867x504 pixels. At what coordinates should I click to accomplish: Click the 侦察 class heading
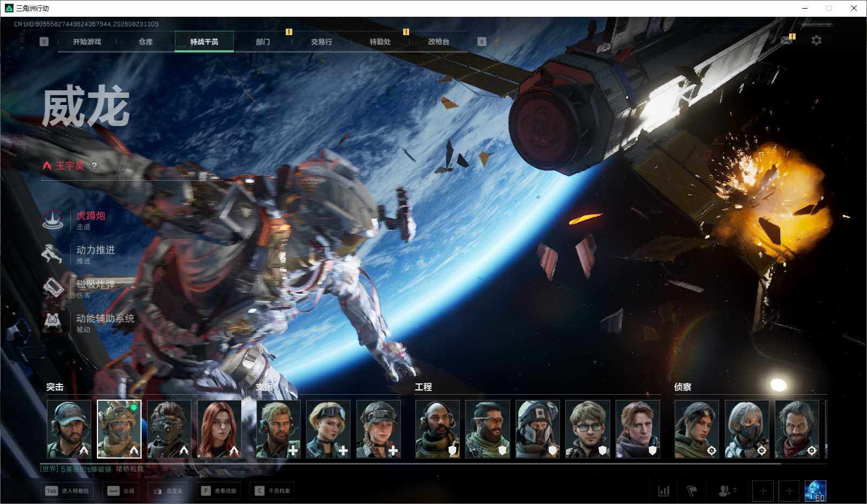[682, 387]
